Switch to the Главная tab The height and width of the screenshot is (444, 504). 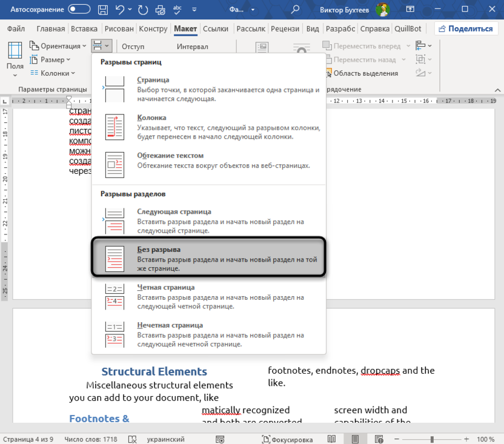coord(50,28)
